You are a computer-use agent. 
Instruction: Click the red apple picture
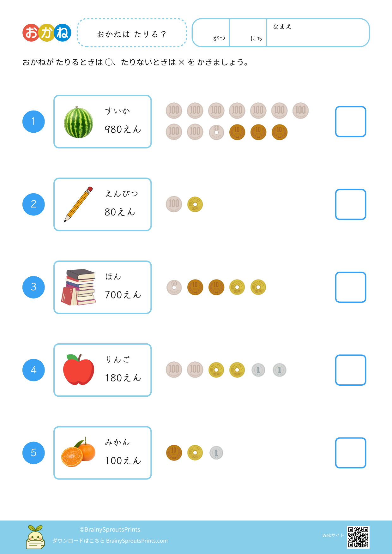tap(79, 370)
